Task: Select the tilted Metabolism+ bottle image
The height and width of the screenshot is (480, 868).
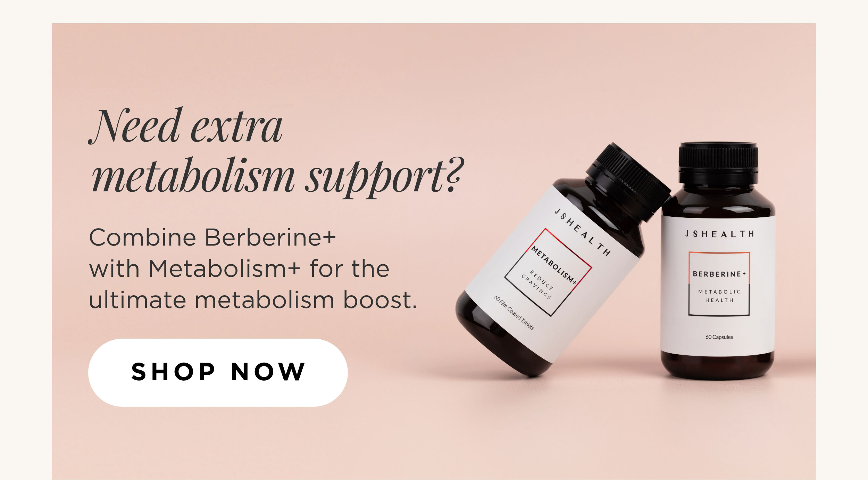Action: [562, 260]
